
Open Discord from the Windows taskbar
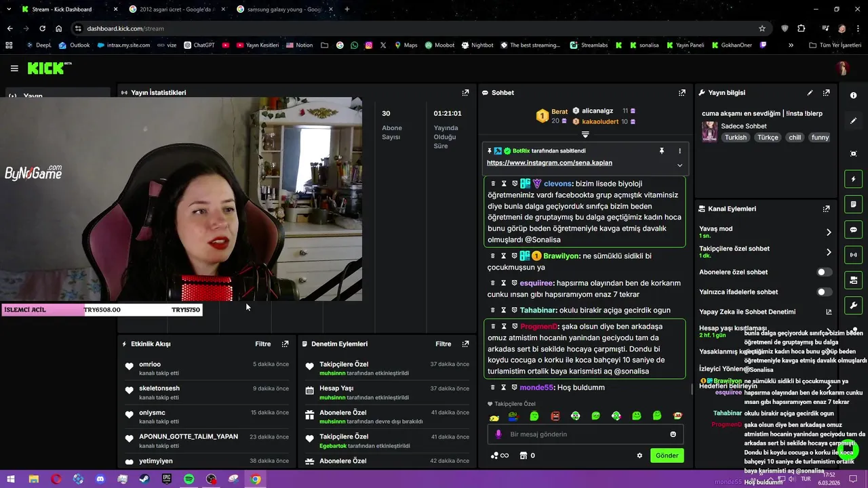[100, 479]
